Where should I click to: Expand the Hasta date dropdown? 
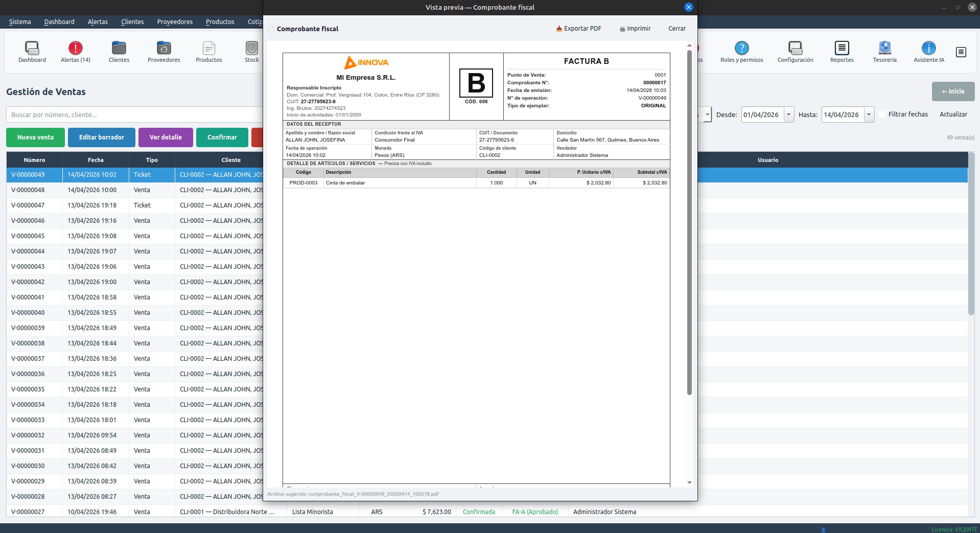click(x=869, y=114)
